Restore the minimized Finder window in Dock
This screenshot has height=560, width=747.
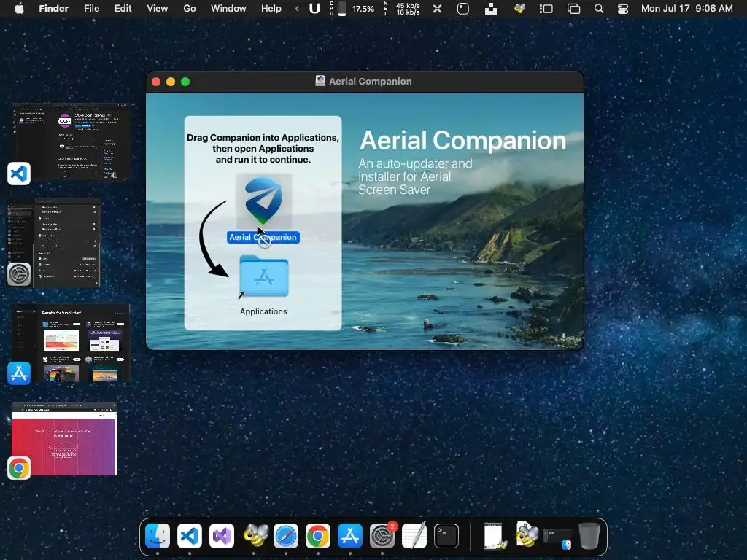(x=557, y=538)
